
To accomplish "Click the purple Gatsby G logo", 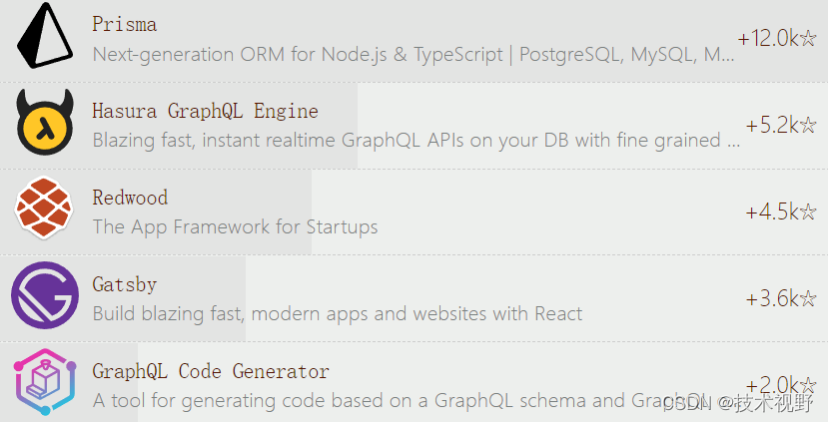I will pyautogui.click(x=45, y=295).
